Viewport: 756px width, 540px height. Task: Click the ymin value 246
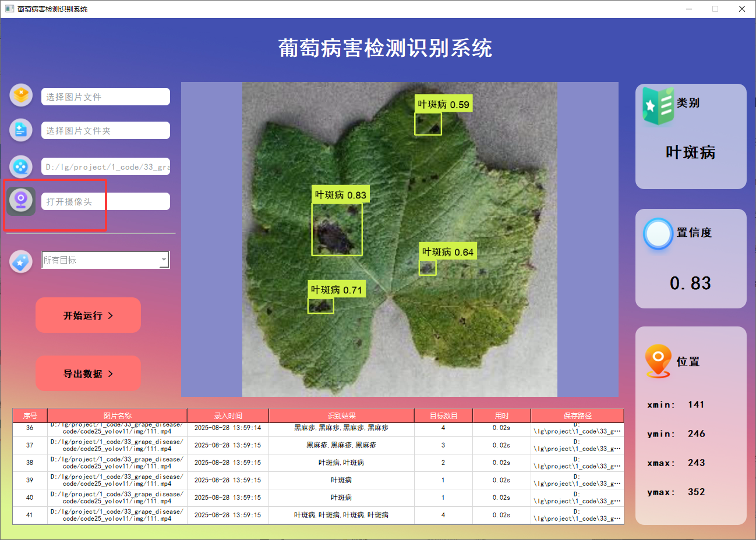696,434
